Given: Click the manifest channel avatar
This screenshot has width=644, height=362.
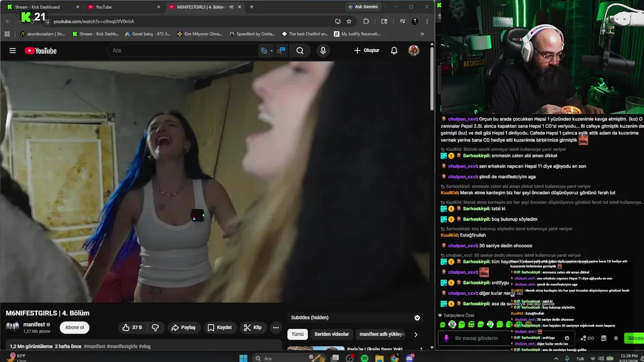Looking at the screenshot, I should point(13,327).
